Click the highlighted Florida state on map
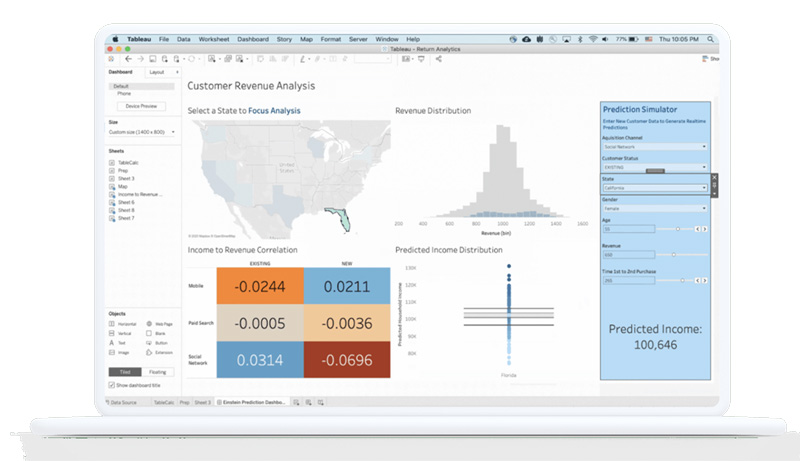 343,218
